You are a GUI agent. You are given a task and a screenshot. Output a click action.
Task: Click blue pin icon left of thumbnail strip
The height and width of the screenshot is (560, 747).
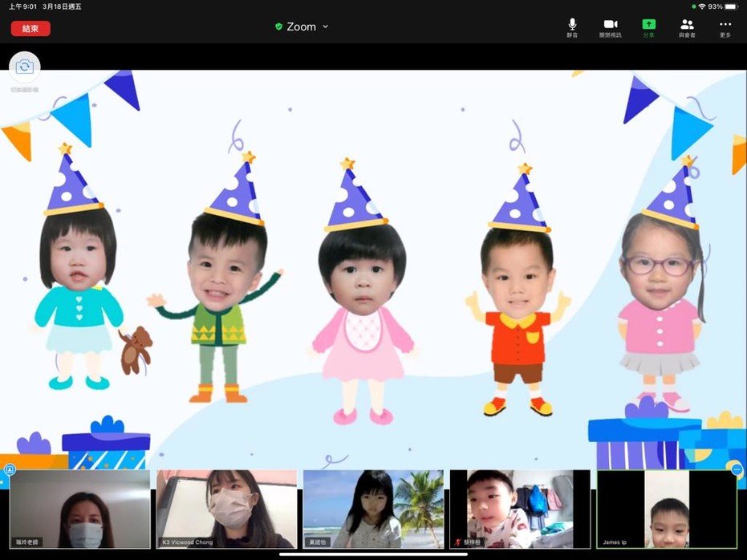click(x=10, y=469)
